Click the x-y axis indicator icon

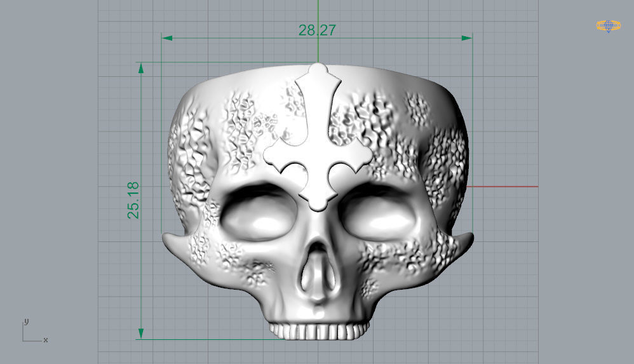pos(35,331)
